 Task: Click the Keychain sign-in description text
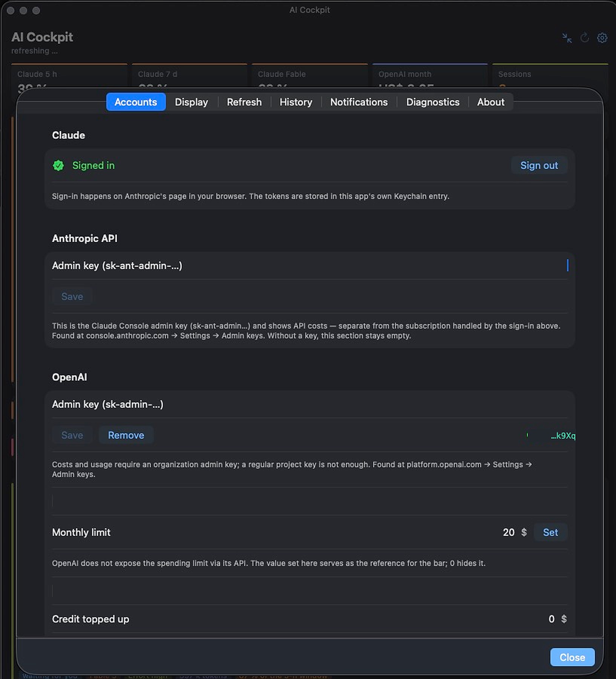251,196
